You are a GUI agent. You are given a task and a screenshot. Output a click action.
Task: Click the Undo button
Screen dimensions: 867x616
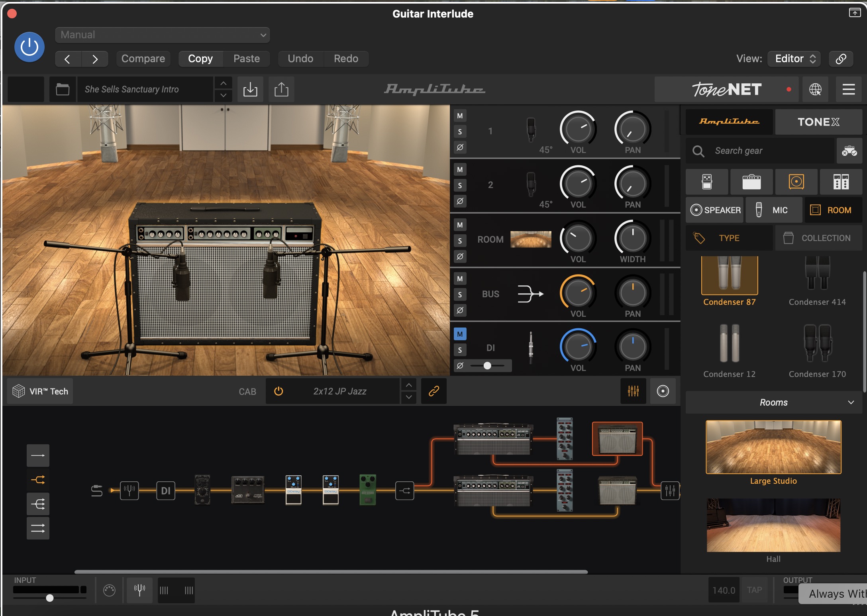tap(300, 59)
